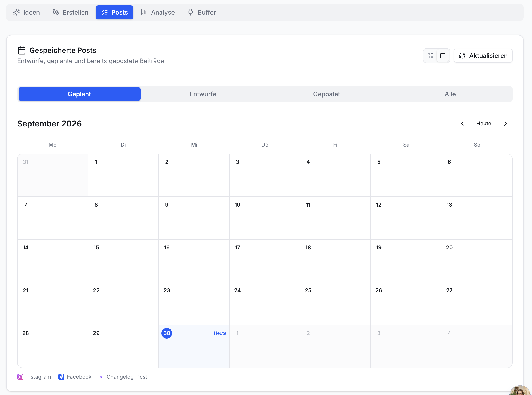Select September 15 in the calendar
This screenshot has height=395, width=532.
[x=123, y=261]
